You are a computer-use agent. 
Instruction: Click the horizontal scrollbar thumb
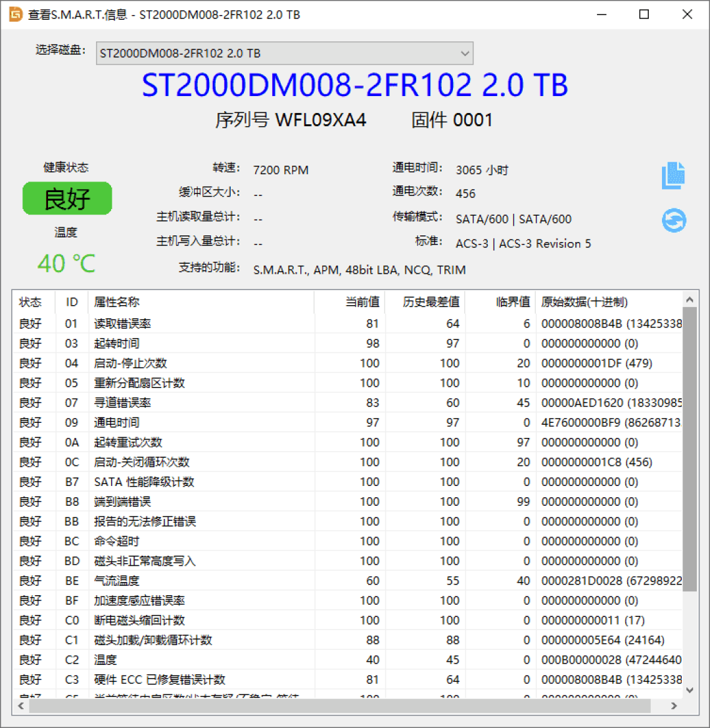coord(340,706)
